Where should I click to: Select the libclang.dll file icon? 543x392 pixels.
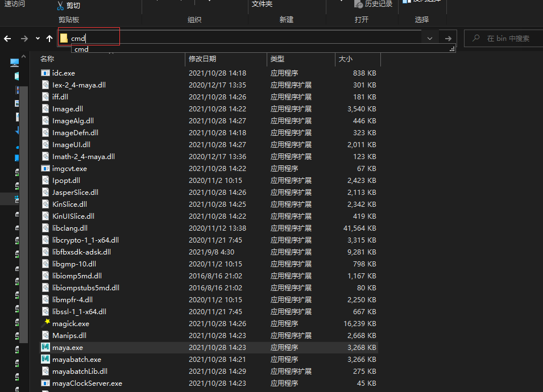(x=45, y=228)
